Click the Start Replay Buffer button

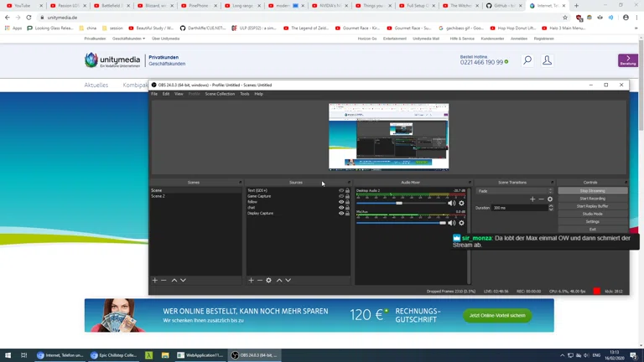pos(593,206)
